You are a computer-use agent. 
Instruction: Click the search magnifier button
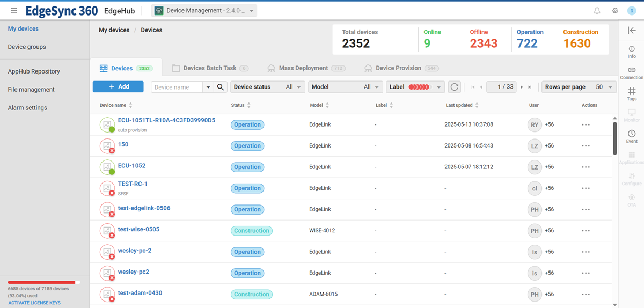click(x=221, y=87)
